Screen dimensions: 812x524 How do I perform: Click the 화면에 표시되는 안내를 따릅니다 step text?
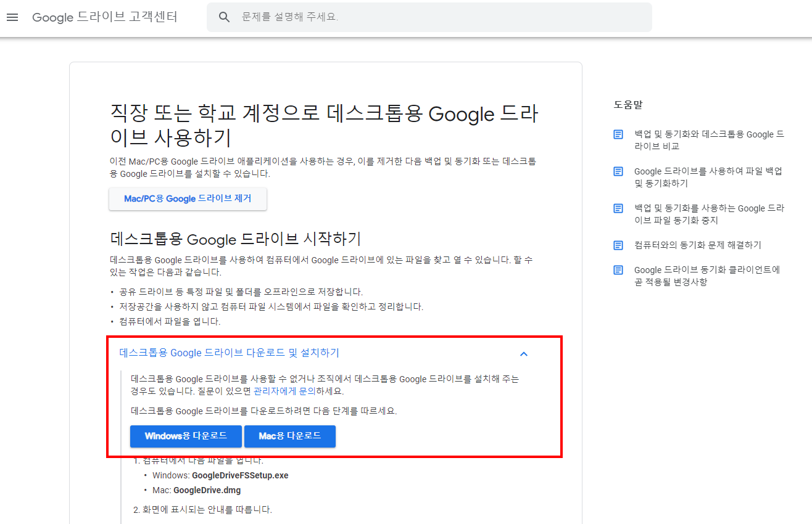[x=208, y=509]
